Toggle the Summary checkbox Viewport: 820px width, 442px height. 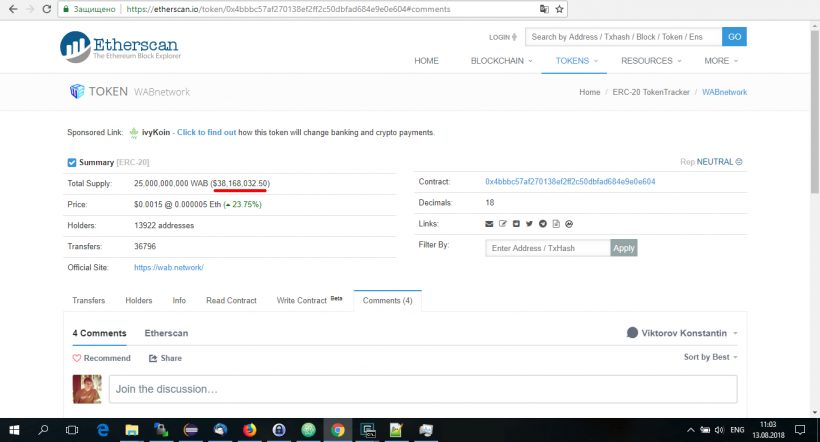(x=72, y=162)
